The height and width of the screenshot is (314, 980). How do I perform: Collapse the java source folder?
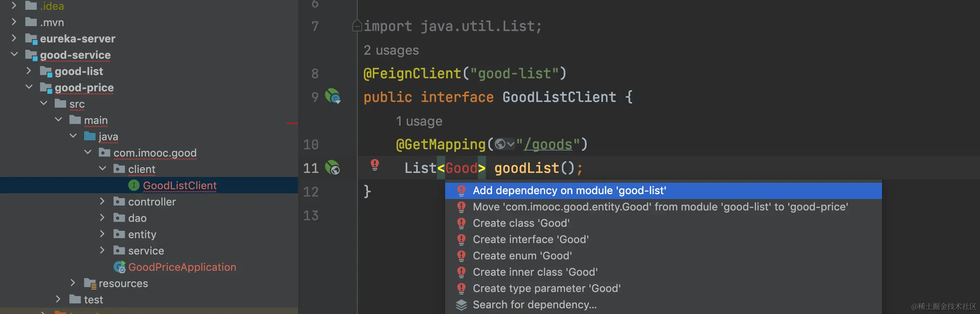click(x=73, y=136)
